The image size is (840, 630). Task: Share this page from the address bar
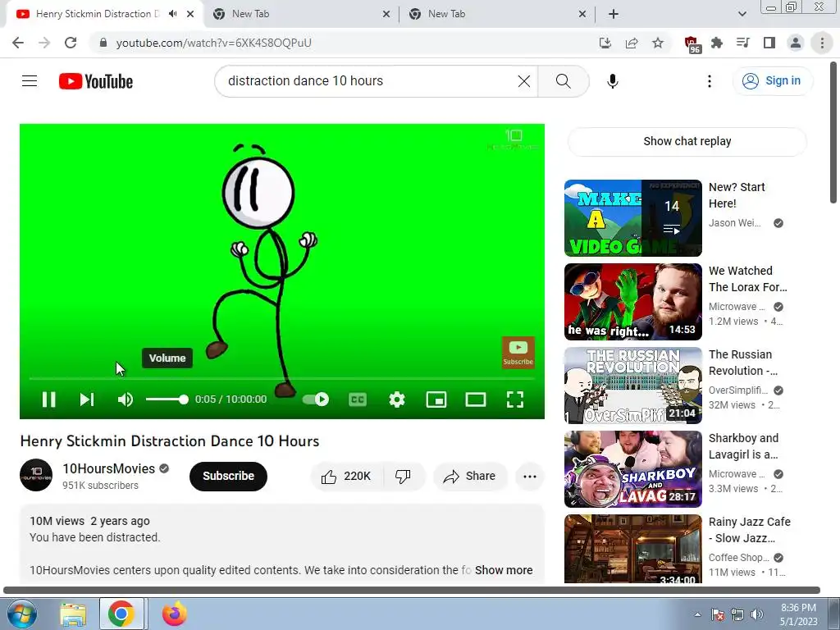coord(632,43)
